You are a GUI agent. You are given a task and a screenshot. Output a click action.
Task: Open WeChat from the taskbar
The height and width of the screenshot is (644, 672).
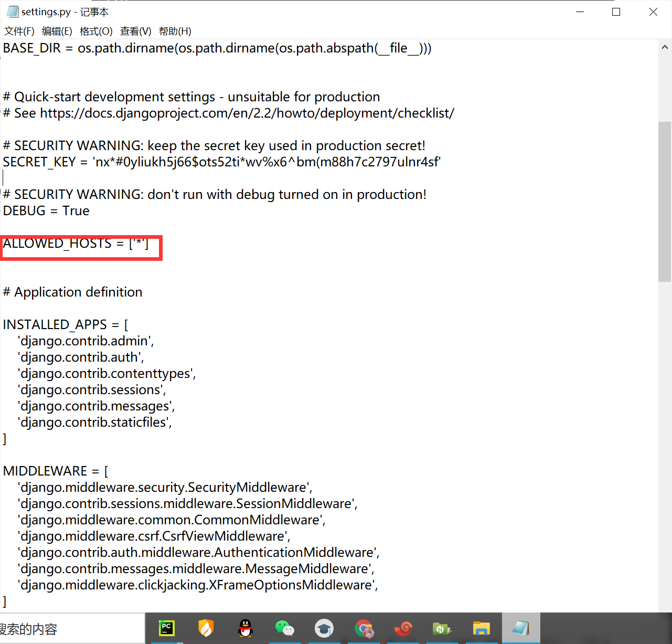pyautogui.click(x=285, y=628)
